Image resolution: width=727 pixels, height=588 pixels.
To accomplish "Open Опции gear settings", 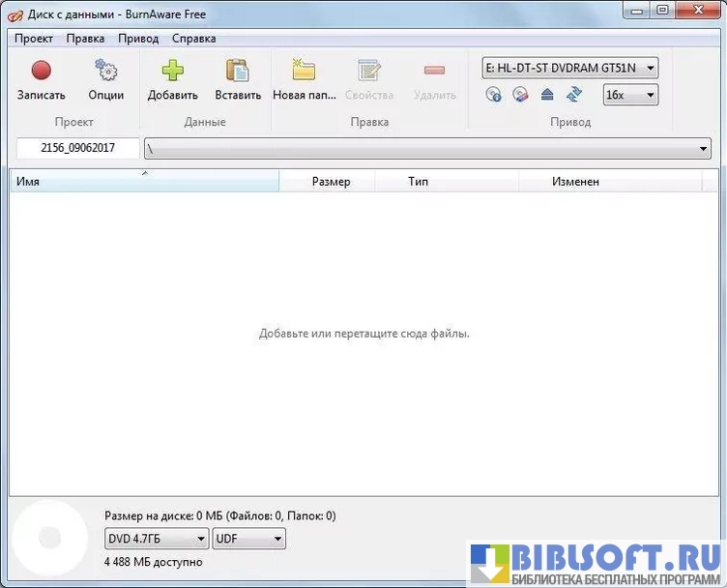I will tap(105, 72).
